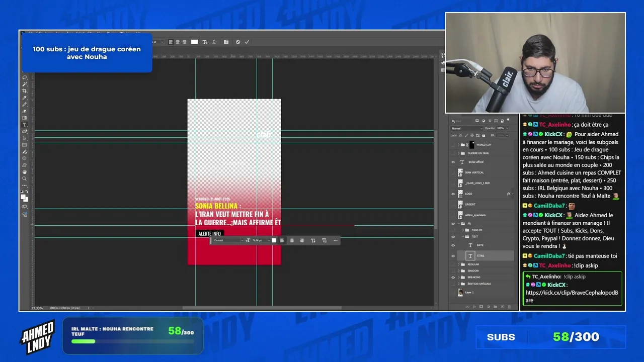Open Warp Text from the options bar
This screenshot has width=644, height=362.
[x=214, y=42]
